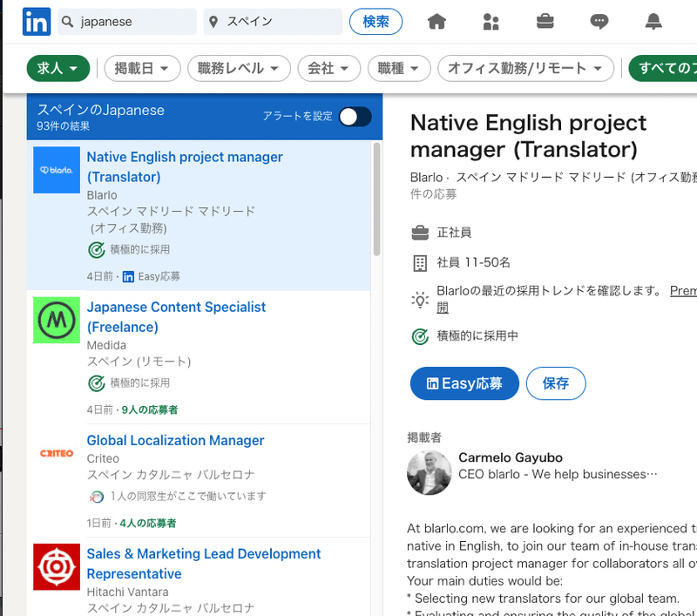Image resolution: width=697 pixels, height=616 pixels.
Task: Open Japanese Content Specialist (Freelance) listing
Action: (176, 317)
